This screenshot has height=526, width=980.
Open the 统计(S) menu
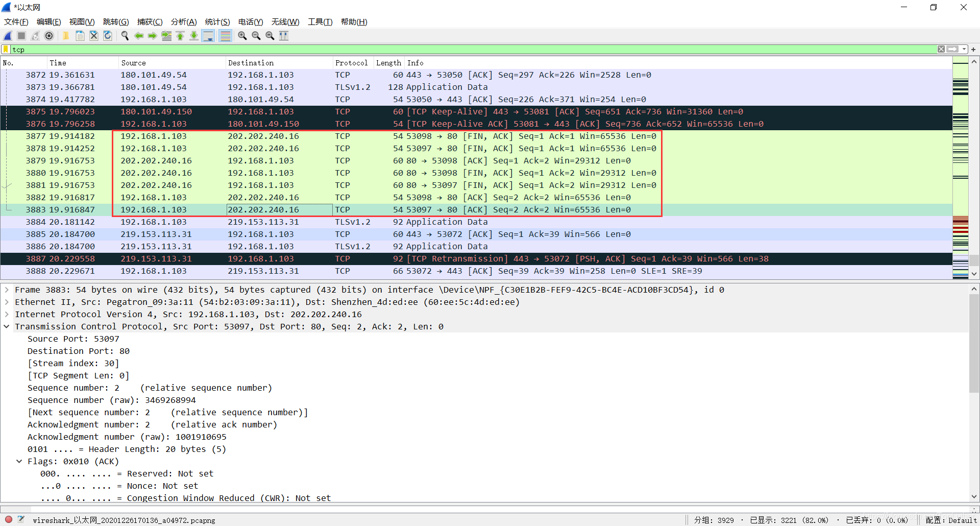pos(217,22)
